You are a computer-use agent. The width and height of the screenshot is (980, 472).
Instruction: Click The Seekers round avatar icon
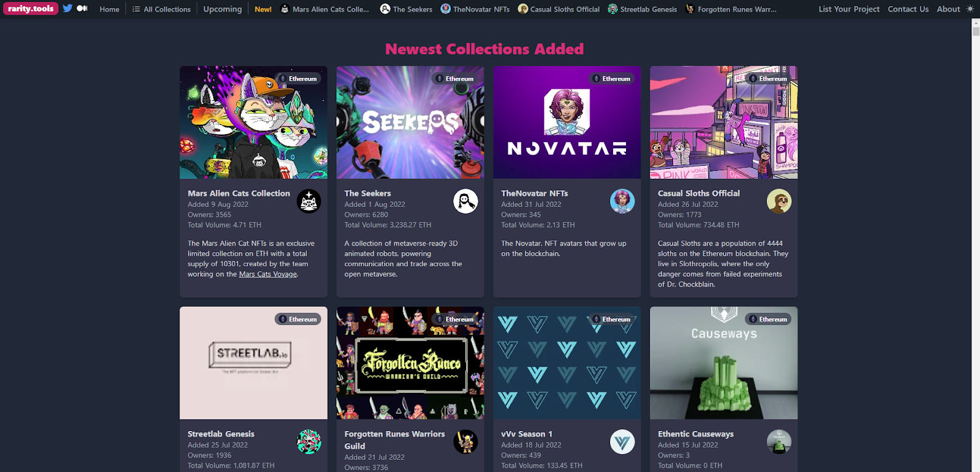(466, 201)
